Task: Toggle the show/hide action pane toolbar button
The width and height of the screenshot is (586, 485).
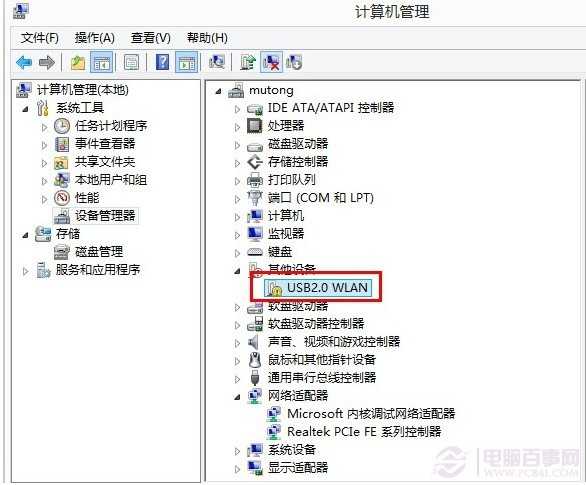Action: pos(186,62)
